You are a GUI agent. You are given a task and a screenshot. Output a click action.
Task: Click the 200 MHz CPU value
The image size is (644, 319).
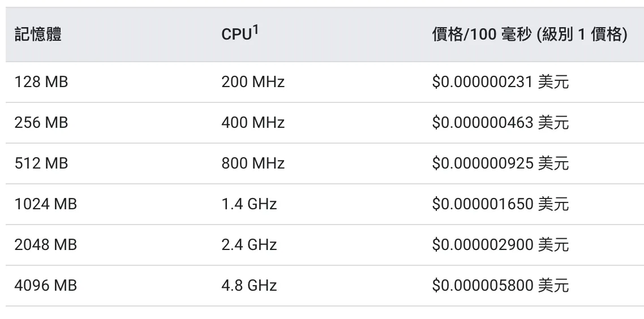[253, 83]
